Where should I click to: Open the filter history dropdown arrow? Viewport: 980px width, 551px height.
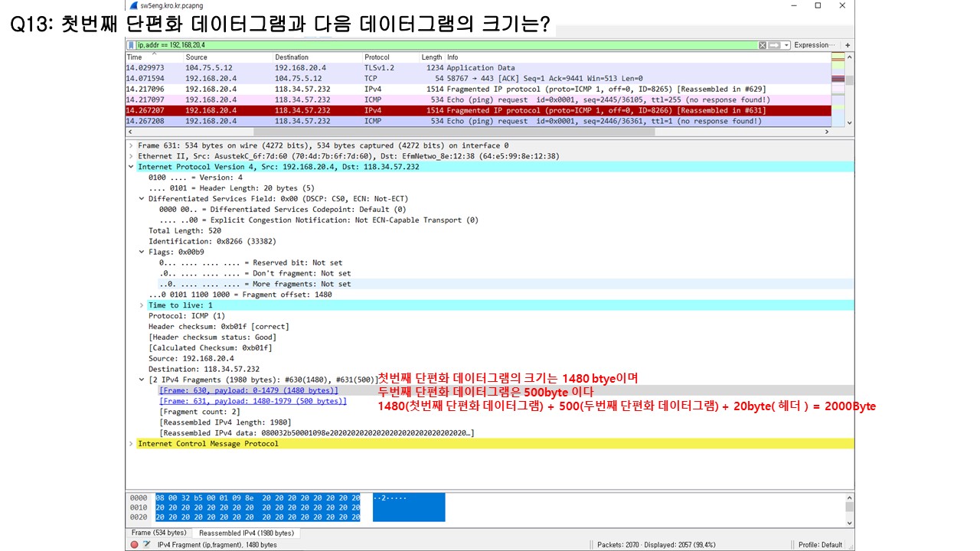tap(786, 45)
